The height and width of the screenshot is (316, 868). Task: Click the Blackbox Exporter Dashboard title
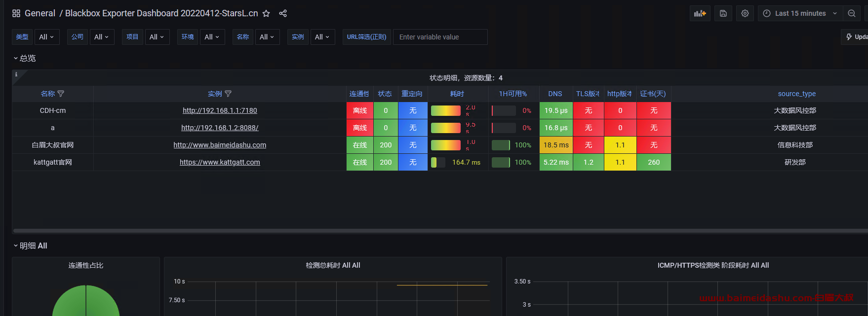click(x=161, y=13)
